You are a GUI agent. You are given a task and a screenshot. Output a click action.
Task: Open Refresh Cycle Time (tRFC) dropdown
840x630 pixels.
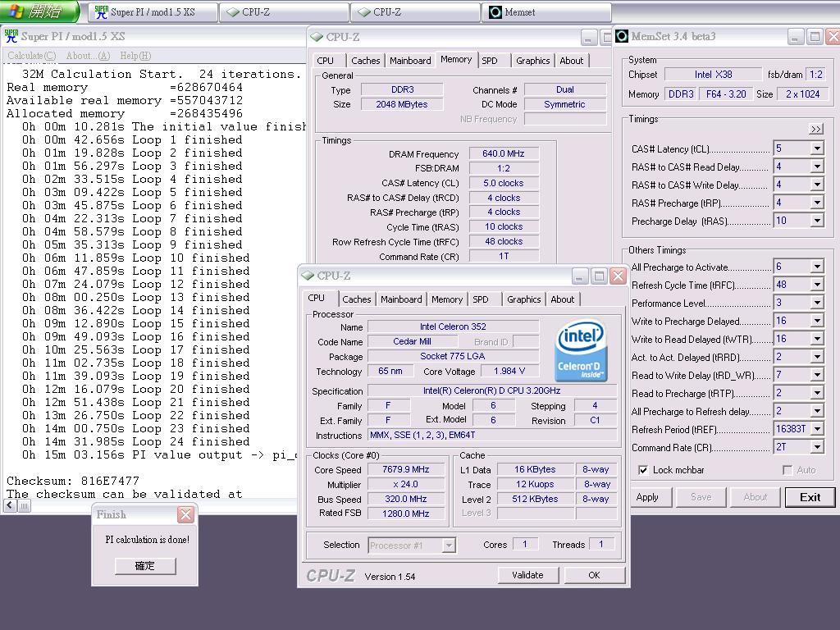[816, 285]
